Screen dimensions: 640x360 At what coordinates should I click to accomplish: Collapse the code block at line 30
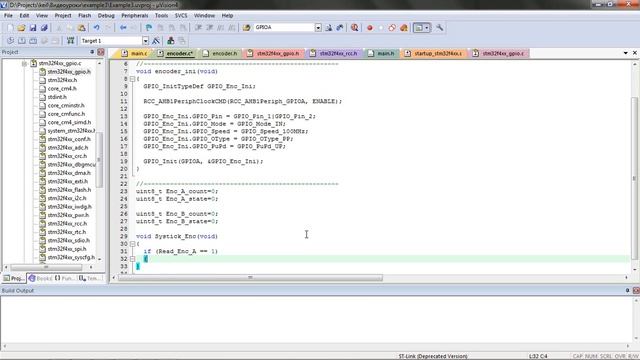pos(132,244)
